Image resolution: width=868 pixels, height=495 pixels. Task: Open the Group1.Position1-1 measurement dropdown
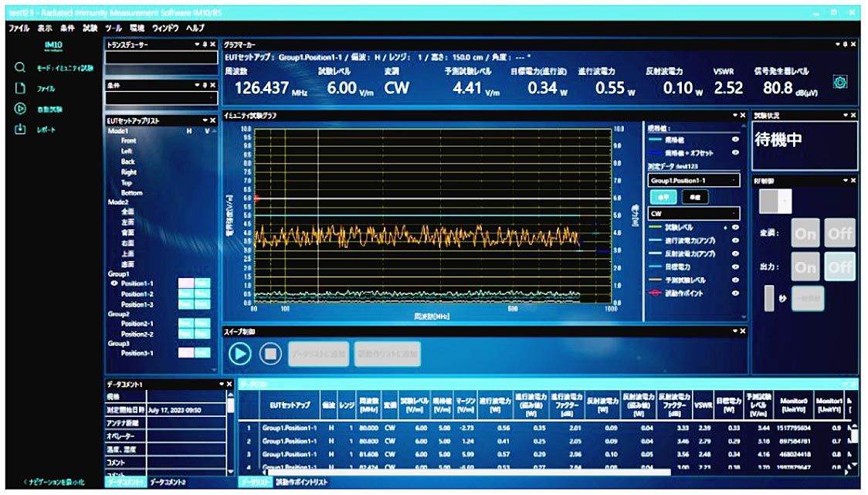(x=693, y=180)
